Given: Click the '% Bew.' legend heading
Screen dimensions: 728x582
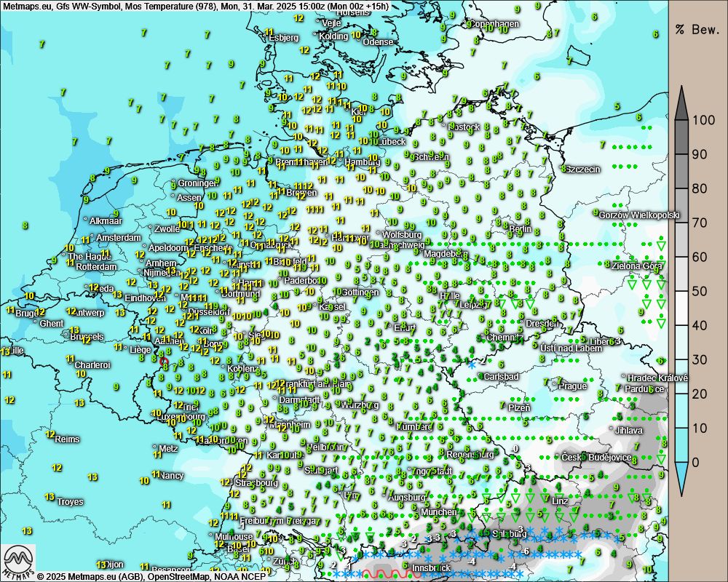Looking at the screenshot, I should [x=697, y=30].
